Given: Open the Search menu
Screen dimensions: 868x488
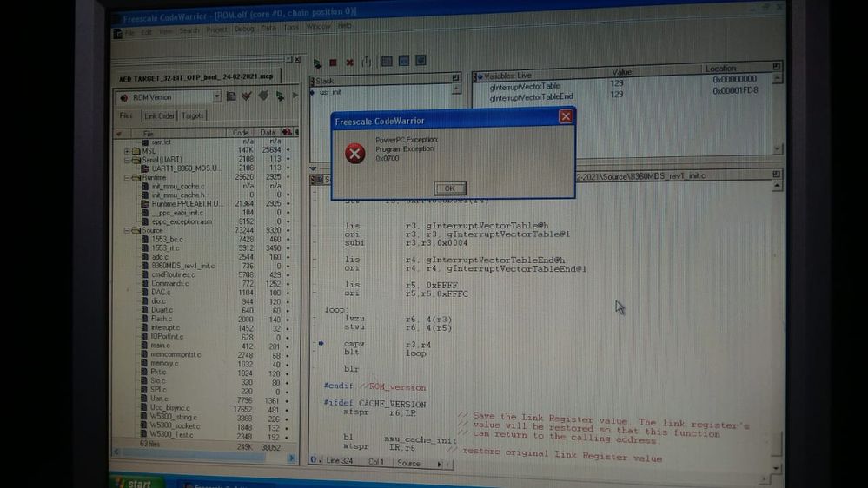Looking at the screenshot, I should [x=189, y=30].
